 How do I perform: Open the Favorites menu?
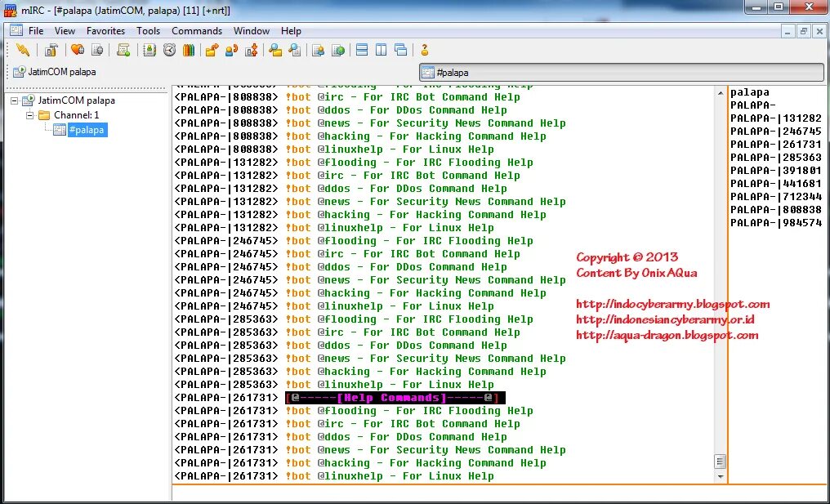(106, 31)
